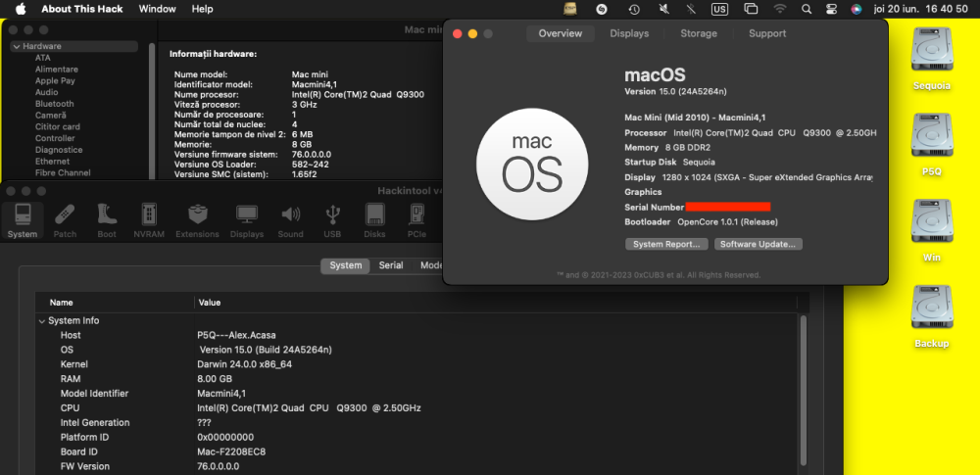
Task: Switch to the Displays tab in About window
Action: [629, 33]
